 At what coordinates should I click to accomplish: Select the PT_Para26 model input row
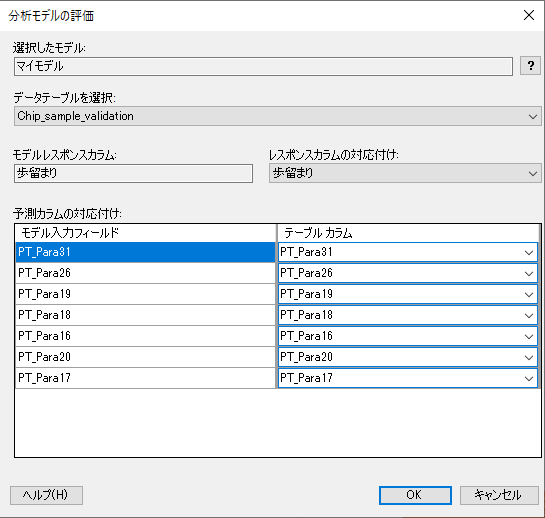[145, 273]
